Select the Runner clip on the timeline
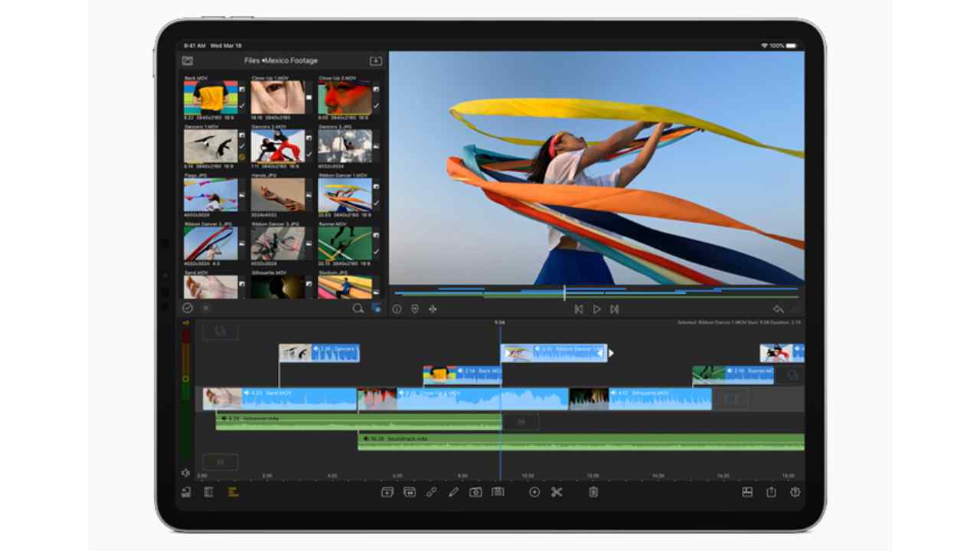This screenshot has height=551, width=980. tap(733, 374)
